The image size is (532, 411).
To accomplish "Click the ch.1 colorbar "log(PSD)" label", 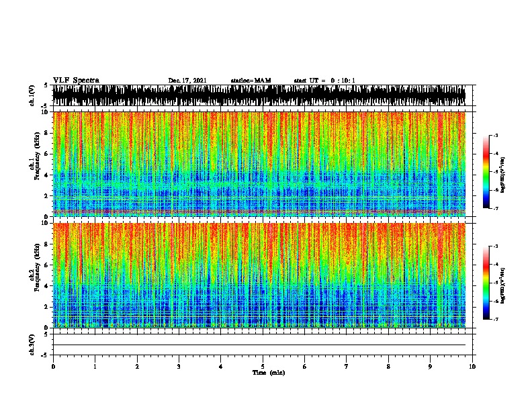I will pyautogui.click(x=502, y=175).
